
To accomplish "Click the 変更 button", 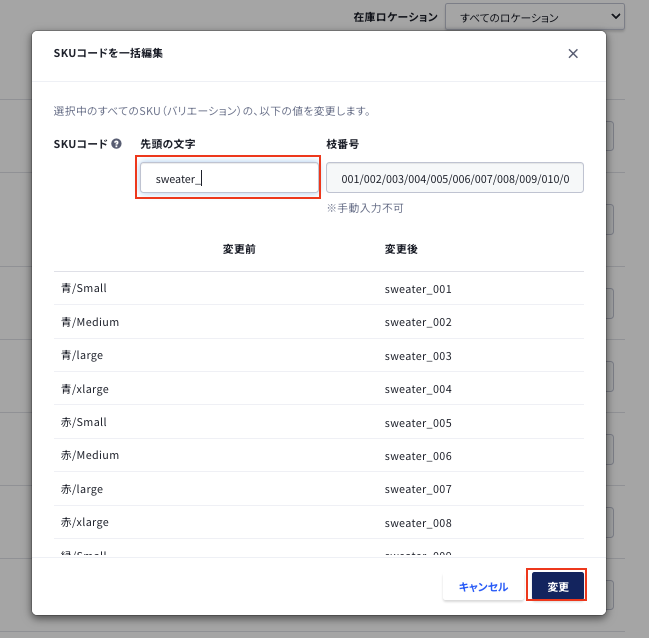I will point(558,586).
